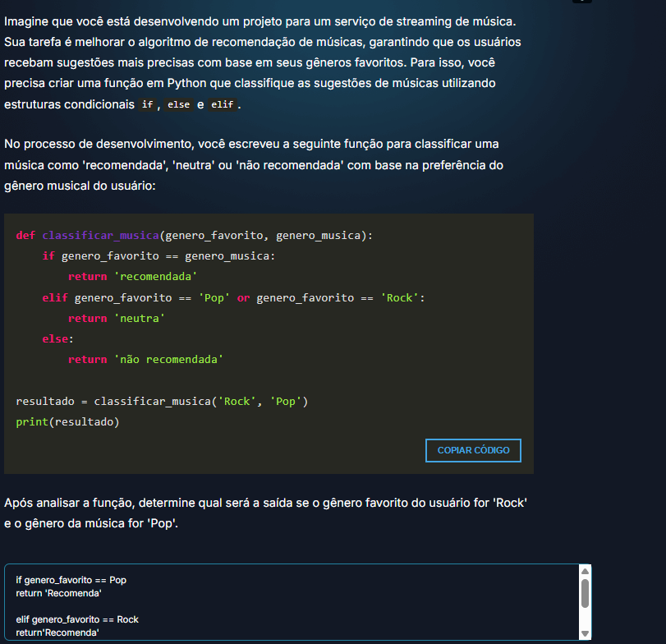Click the condition genero_favorito == genero_musica
Viewport: 666px width, 644px height.
168,255
